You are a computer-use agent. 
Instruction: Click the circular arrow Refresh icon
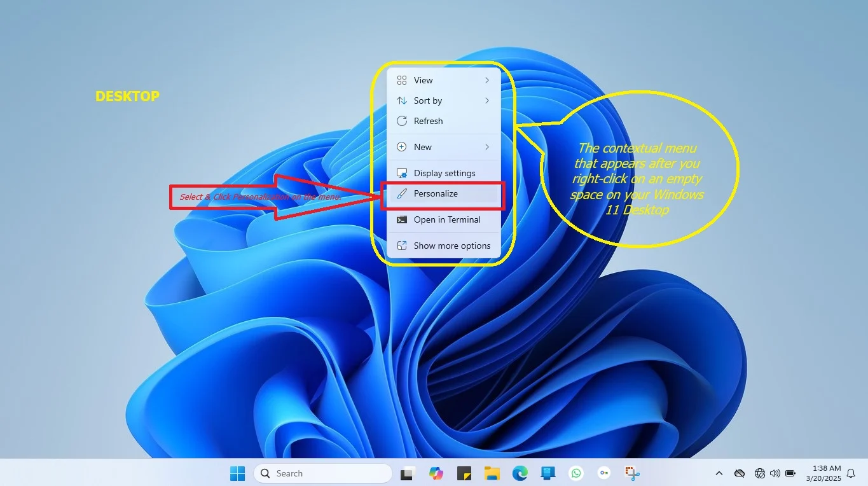402,121
